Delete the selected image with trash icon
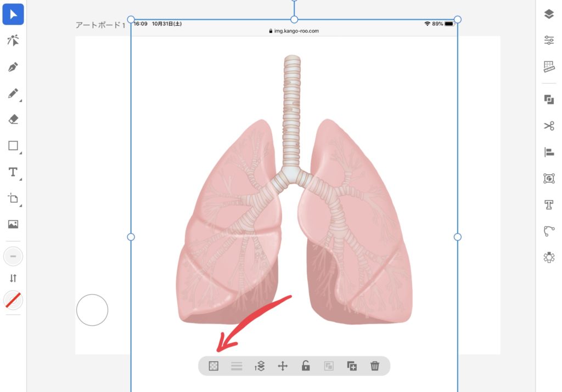Image resolution: width=562 pixels, height=392 pixels. (375, 366)
